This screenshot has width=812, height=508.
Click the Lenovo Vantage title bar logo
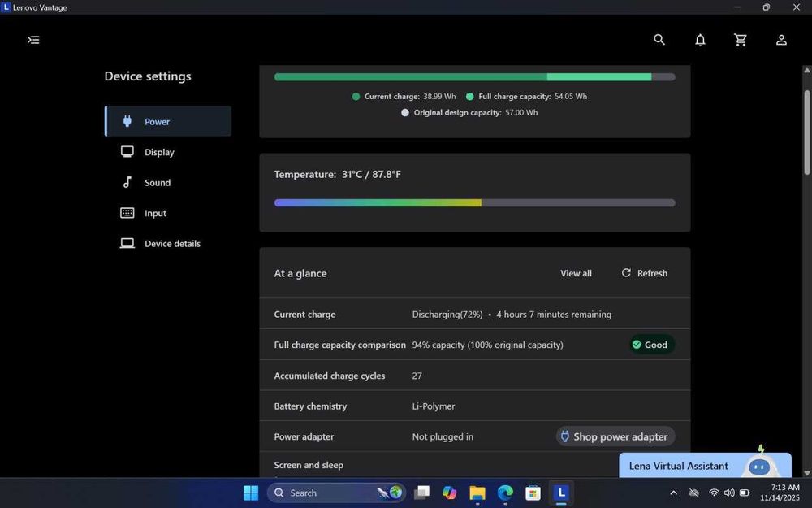pos(6,7)
